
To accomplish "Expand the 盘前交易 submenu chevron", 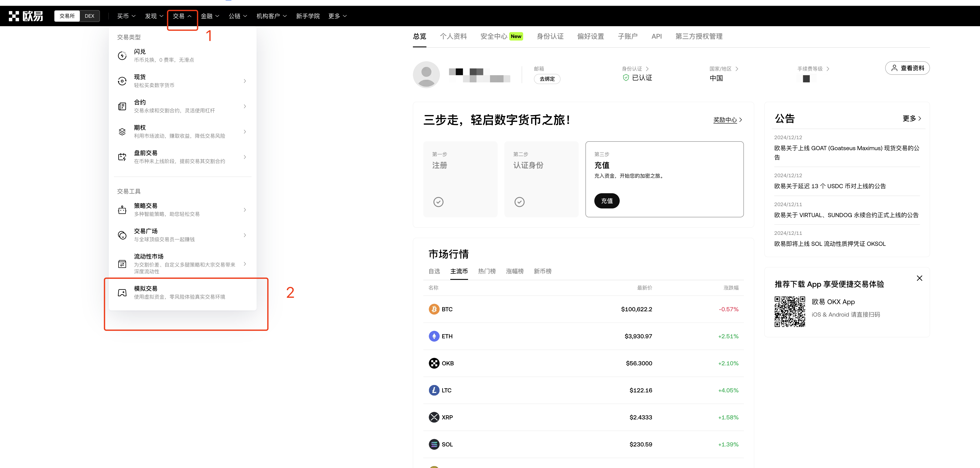I will 245,157.
